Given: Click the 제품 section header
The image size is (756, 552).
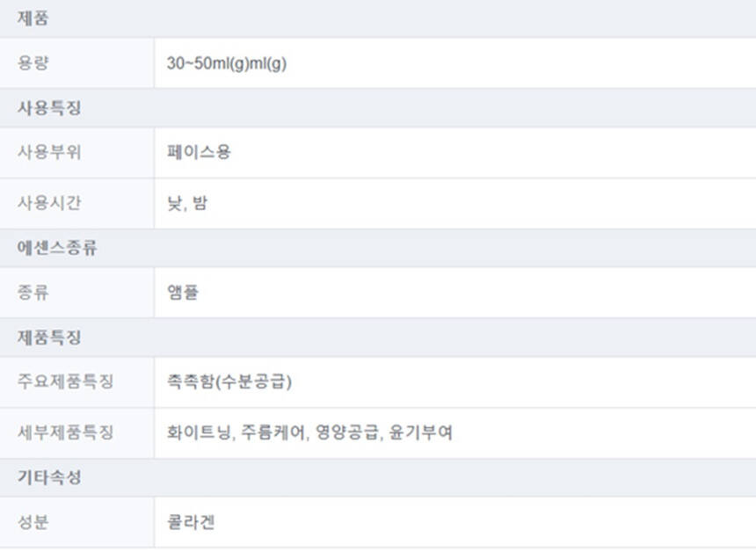Looking at the screenshot, I should (33, 18).
